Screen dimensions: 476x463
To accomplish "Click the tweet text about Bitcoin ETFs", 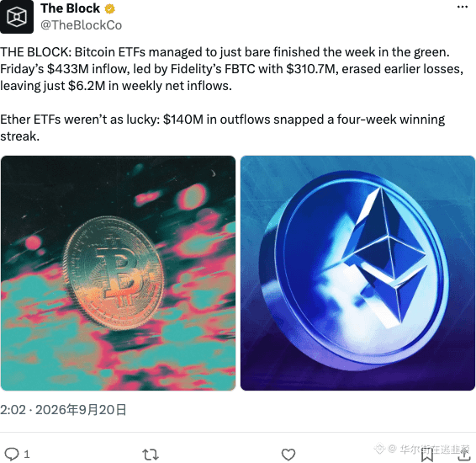I will tap(232, 69).
